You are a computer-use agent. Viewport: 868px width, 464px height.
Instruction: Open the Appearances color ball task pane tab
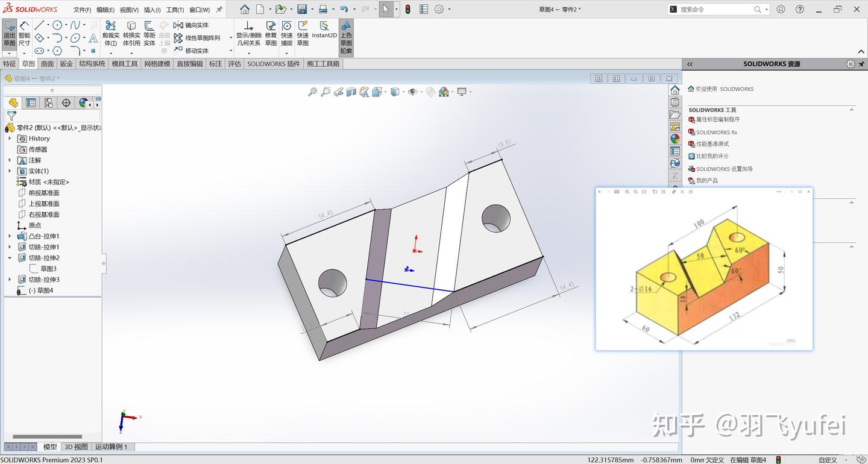(675, 139)
